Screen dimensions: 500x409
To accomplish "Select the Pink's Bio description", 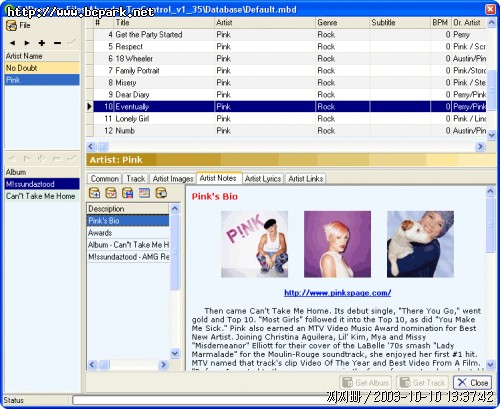I will coord(128,221).
